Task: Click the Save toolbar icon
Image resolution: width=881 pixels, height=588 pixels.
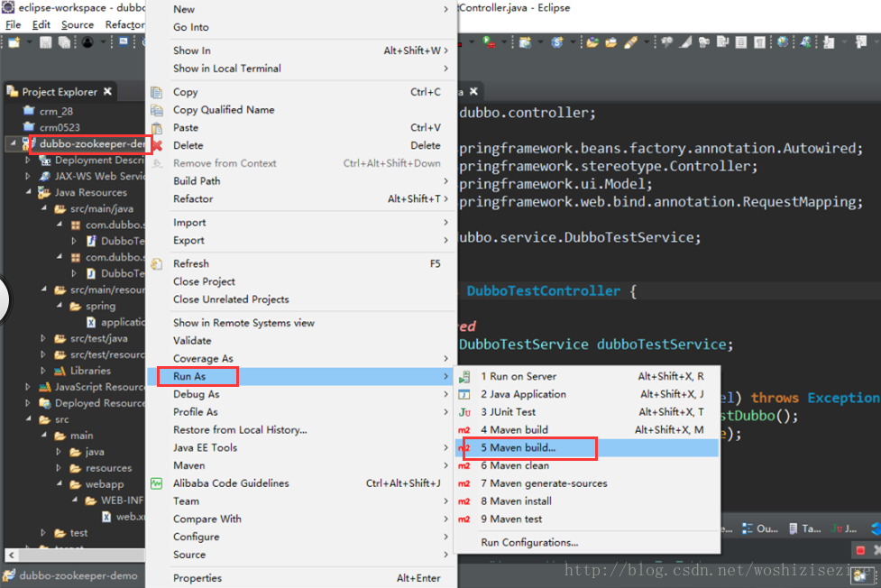Action: [46, 42]
